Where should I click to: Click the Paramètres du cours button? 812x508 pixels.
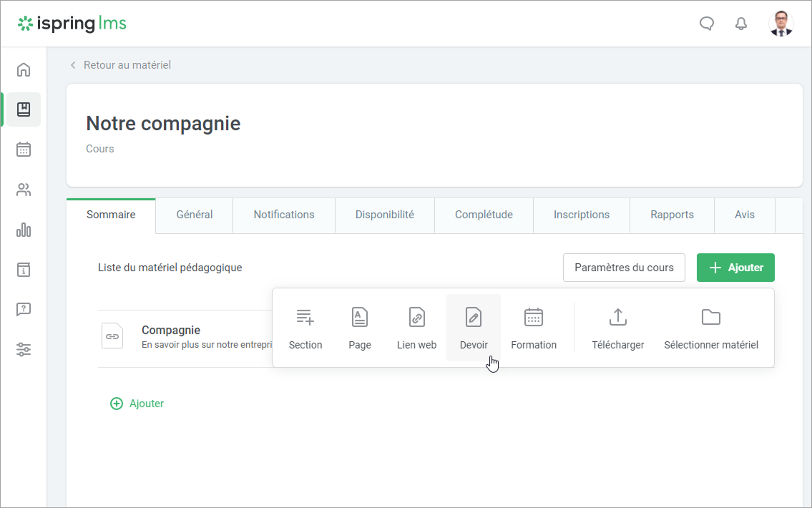[624, 268]
